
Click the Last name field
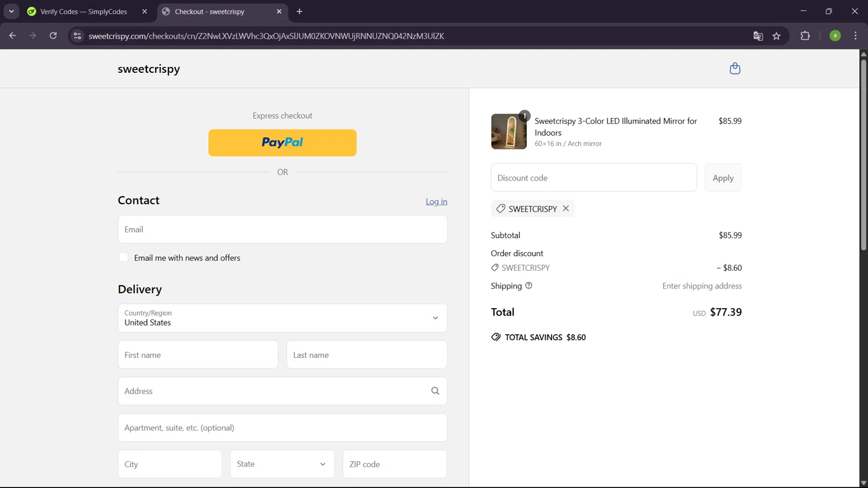click(x=367, y=354)
